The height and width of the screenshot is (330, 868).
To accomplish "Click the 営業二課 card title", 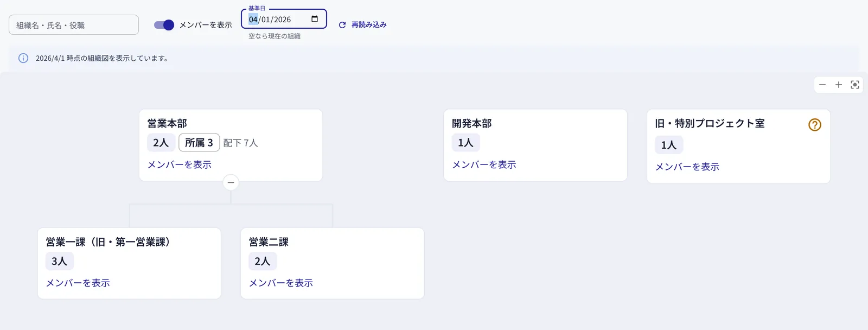I will pyautogui.click(x=269, y=242).
